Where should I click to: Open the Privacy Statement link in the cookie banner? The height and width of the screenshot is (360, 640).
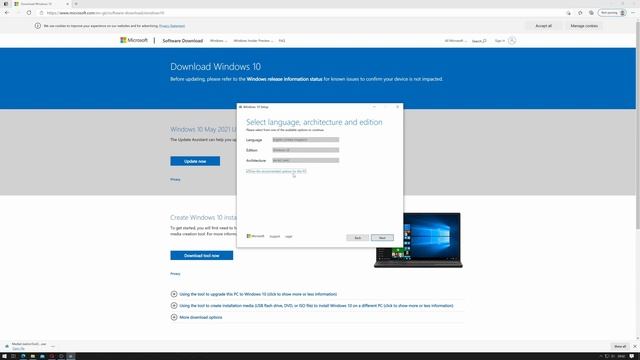coord(172,26)
